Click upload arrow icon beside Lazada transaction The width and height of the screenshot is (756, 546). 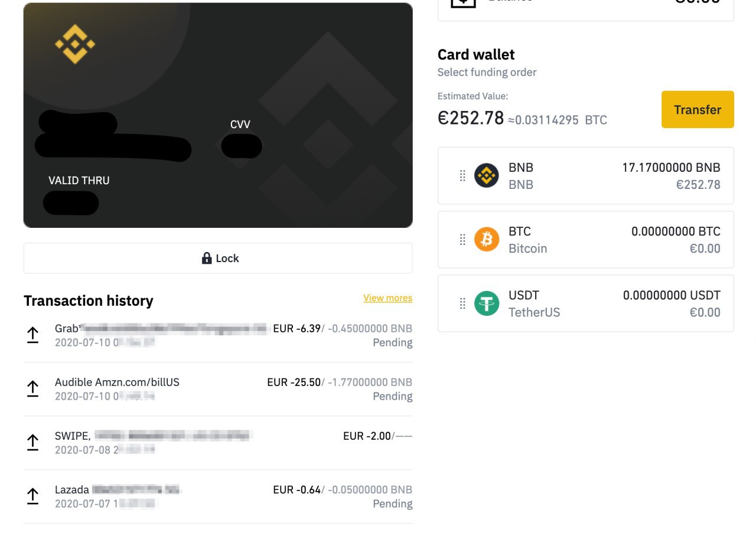33,496
